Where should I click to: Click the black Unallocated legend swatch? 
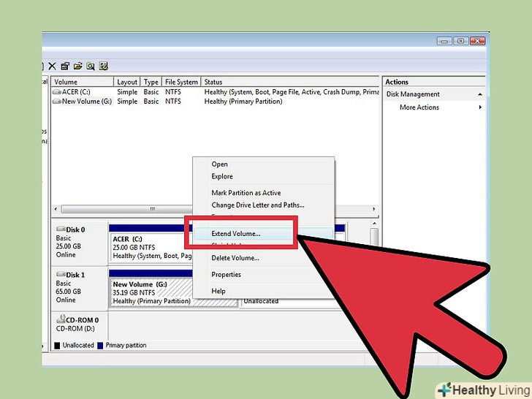57,346
